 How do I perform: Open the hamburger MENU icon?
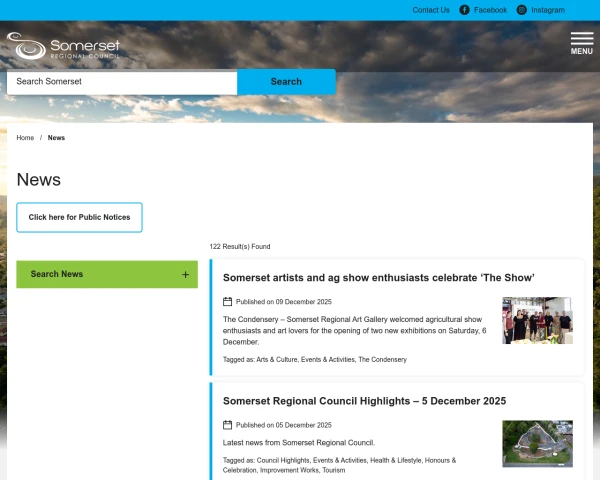(x=582, y=43)
